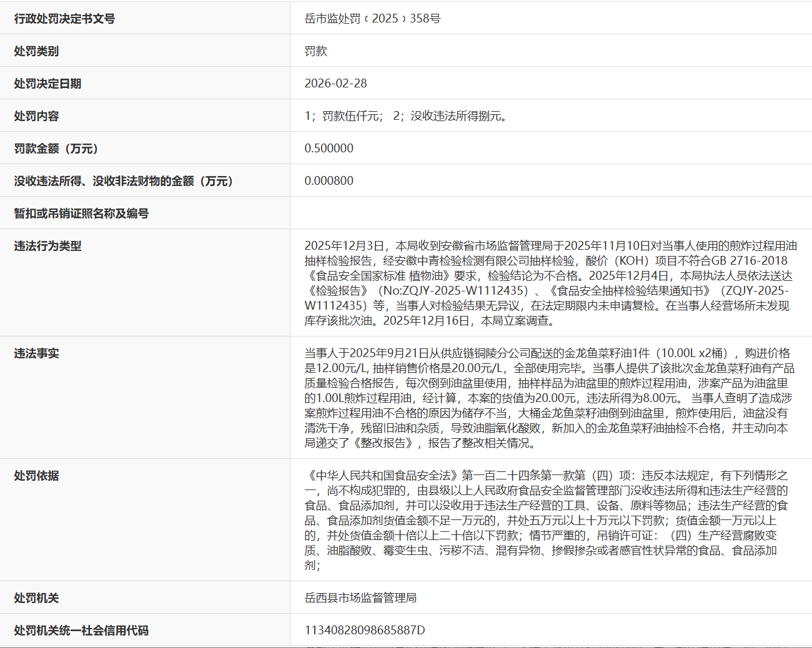812x648 pixels.
Task: Select the 处罚内容 row label
Action: [x=36, y=116]
